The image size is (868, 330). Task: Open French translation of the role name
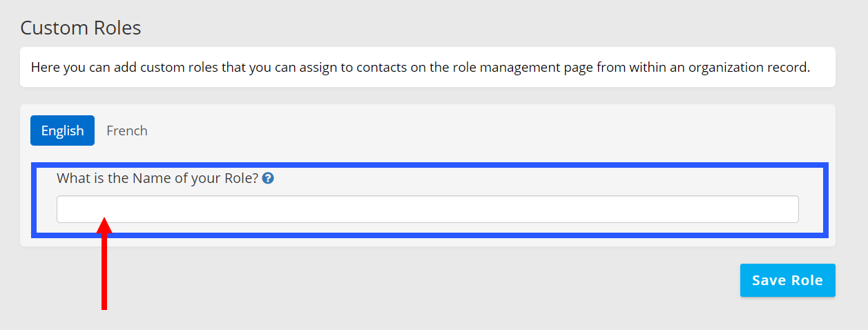(127, 130)
